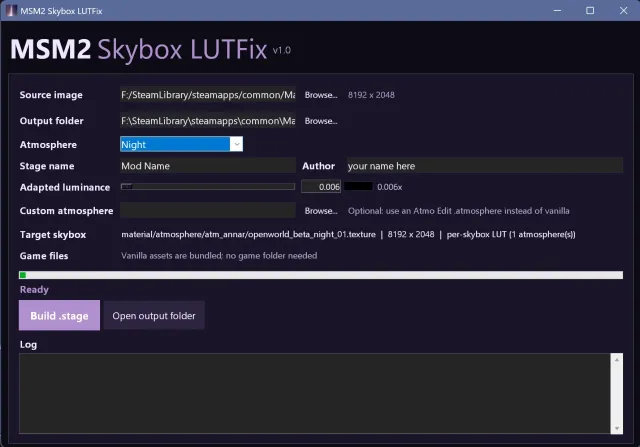
Task: Click 'Vanilla assets are bundled' text
Action: point(219,256)
